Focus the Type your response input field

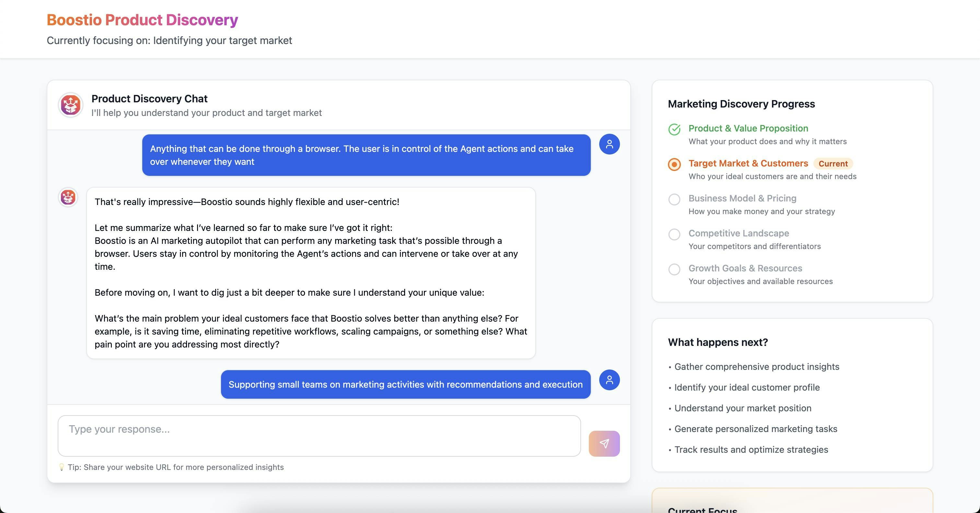pyautogui.click(x=319, y=436)
